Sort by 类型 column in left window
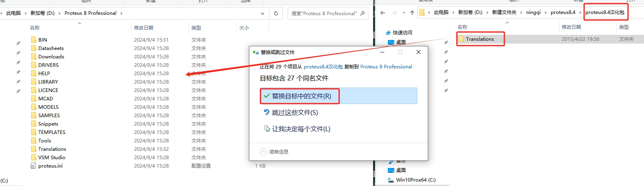644x186 pixels. coord(196,28)
